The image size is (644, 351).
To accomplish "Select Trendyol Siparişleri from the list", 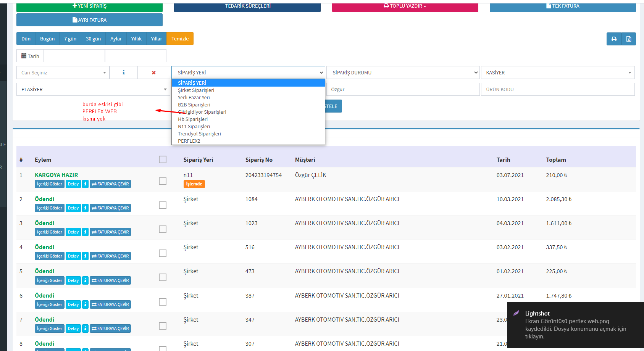I will [x=199, y=134].
